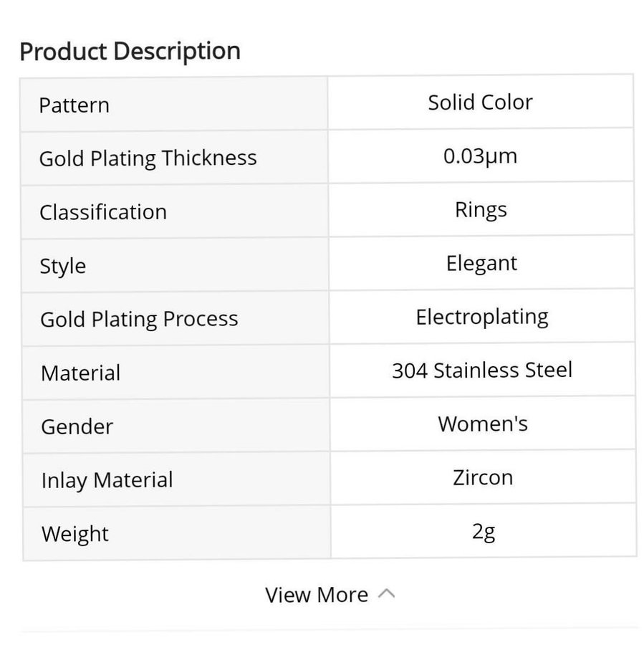Image resolution: width=644 pixels, height=645 pixels.
Task: Select the Gender label cell
Action: 77,426
